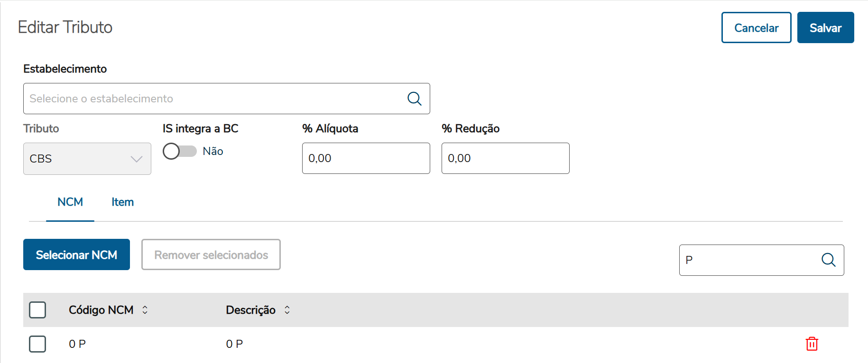Image resolution: width=868 pixels, height=363 pixels.
Task: Click the NCM filter search icon
Action: coord(828,260)
